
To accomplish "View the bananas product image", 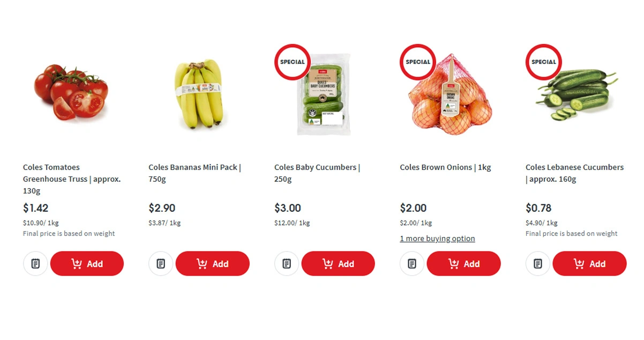I will pyautogui.click(x=198, y=94).
